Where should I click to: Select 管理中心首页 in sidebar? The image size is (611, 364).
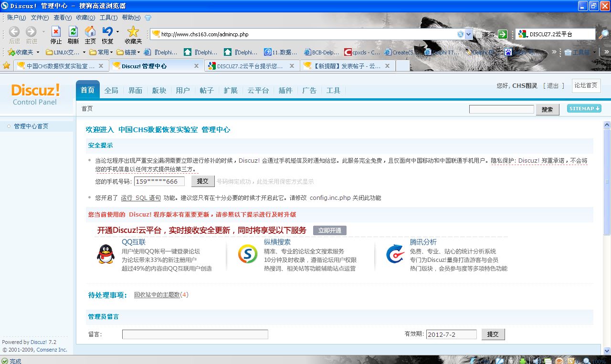click(31, 126)
